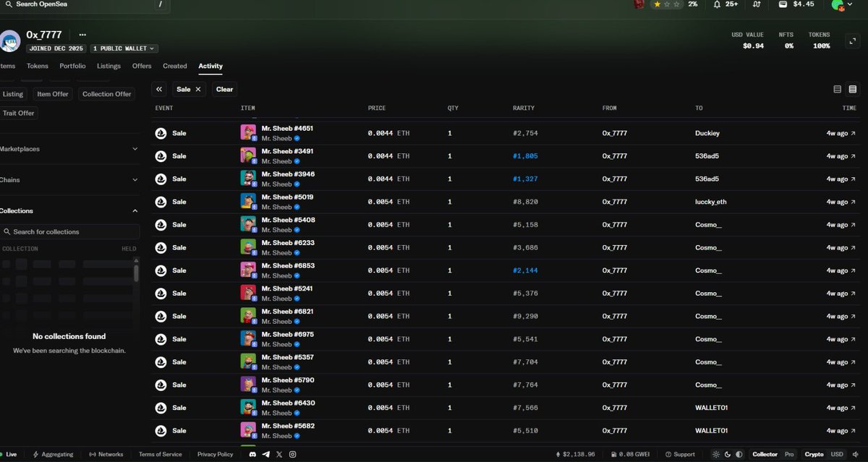Collapse the Collections filter section
This screenshot has width=868, height=462.
69,211
